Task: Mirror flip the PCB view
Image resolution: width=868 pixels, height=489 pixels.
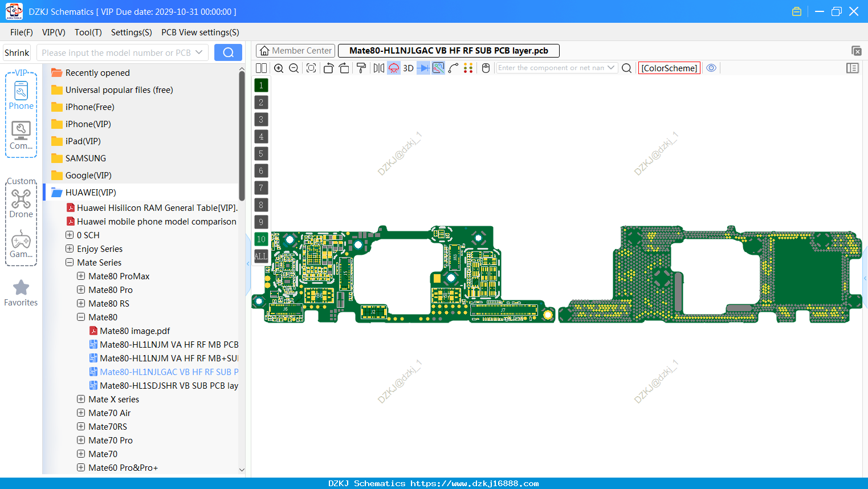Action: [x=379, y=68]
